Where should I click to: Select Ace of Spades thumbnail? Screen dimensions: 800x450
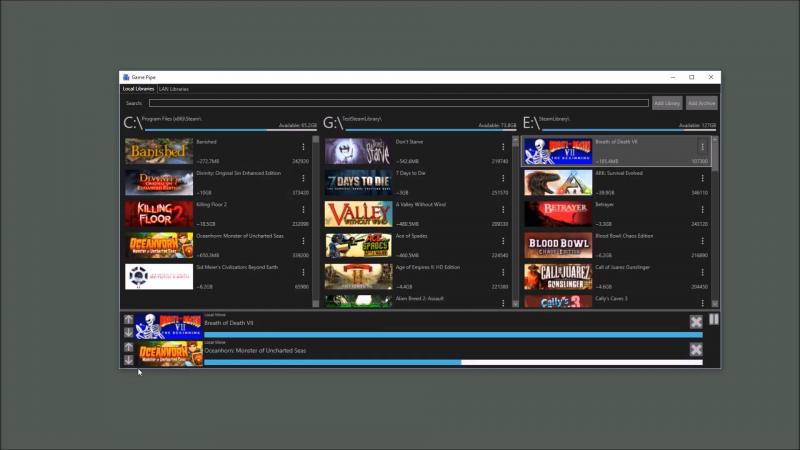359,245
